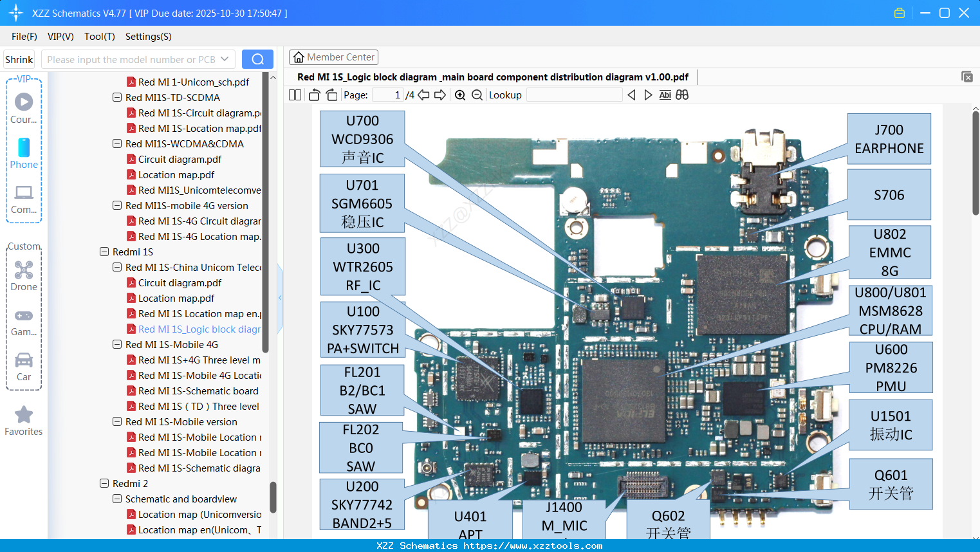This screenshot has height=552, width=980.
Task: Open the Drone schematics category
Action: 24,273
